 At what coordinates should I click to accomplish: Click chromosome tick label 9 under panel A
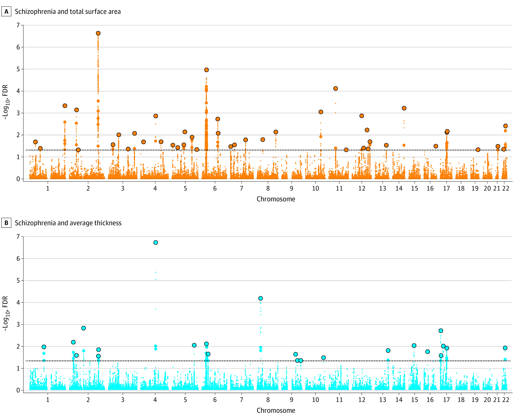(291, 188)
